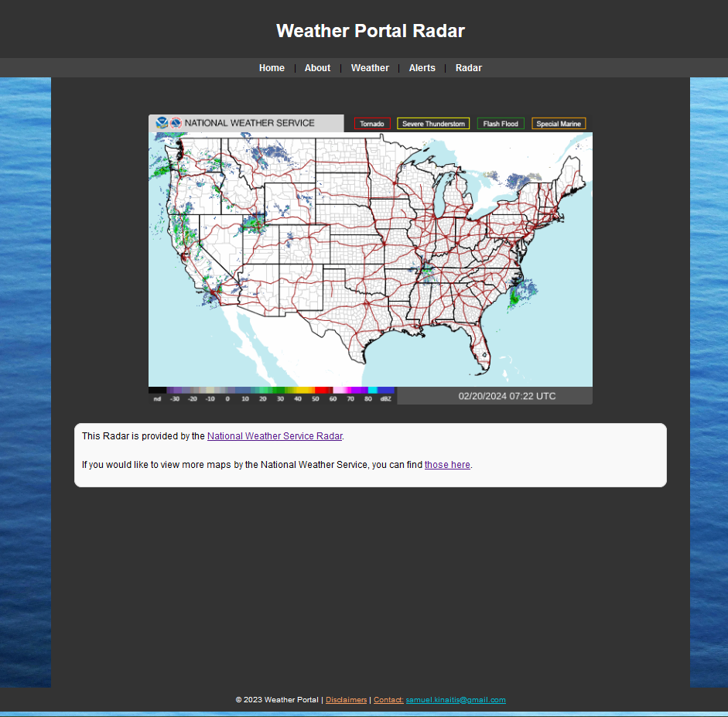Click the radar timestamp 02/20/2024 07:22 UTC
The width and height of the screenshot is (728, 717).
tap(507, 396)
